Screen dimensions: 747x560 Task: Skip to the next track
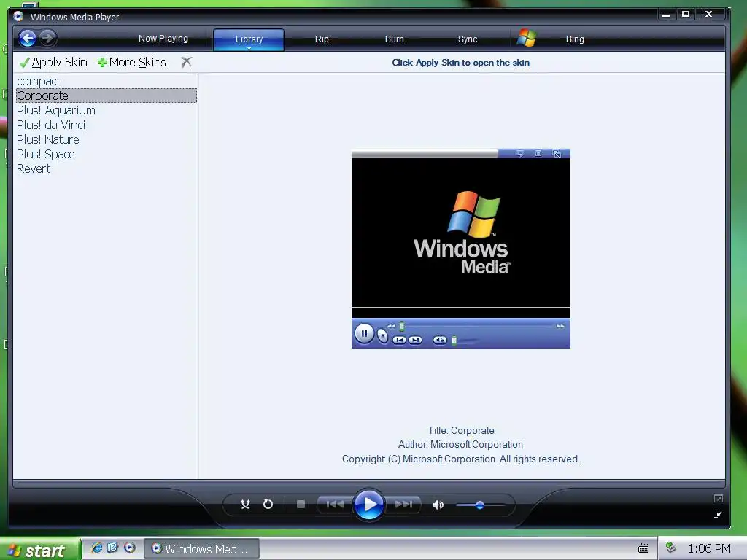click(403, 505)
